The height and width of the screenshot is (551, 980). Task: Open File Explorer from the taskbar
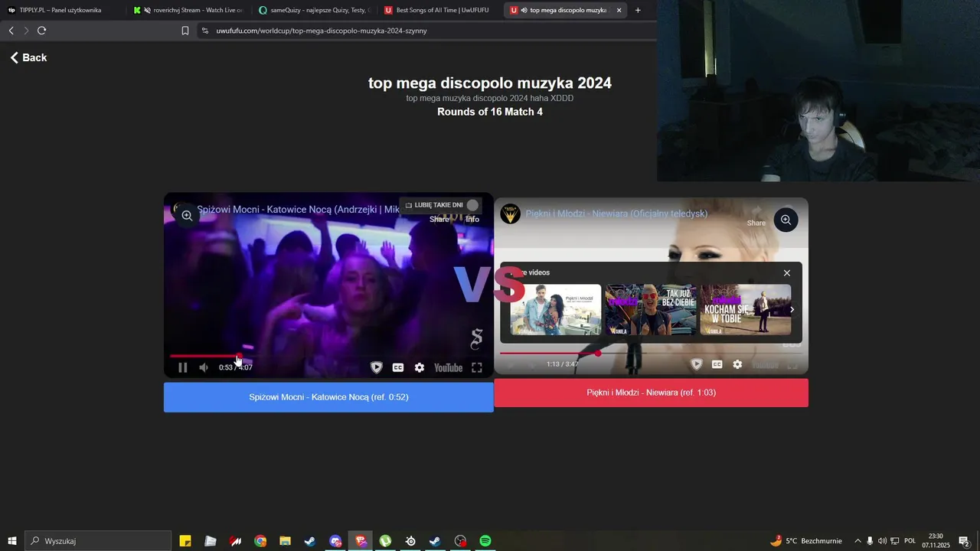point(285,541)
